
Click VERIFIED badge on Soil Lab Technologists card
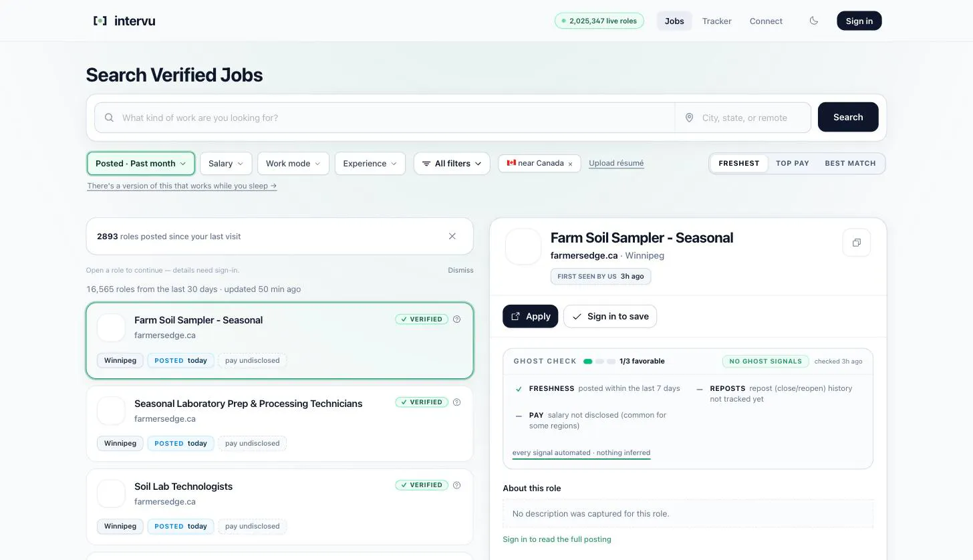[422, 485]
